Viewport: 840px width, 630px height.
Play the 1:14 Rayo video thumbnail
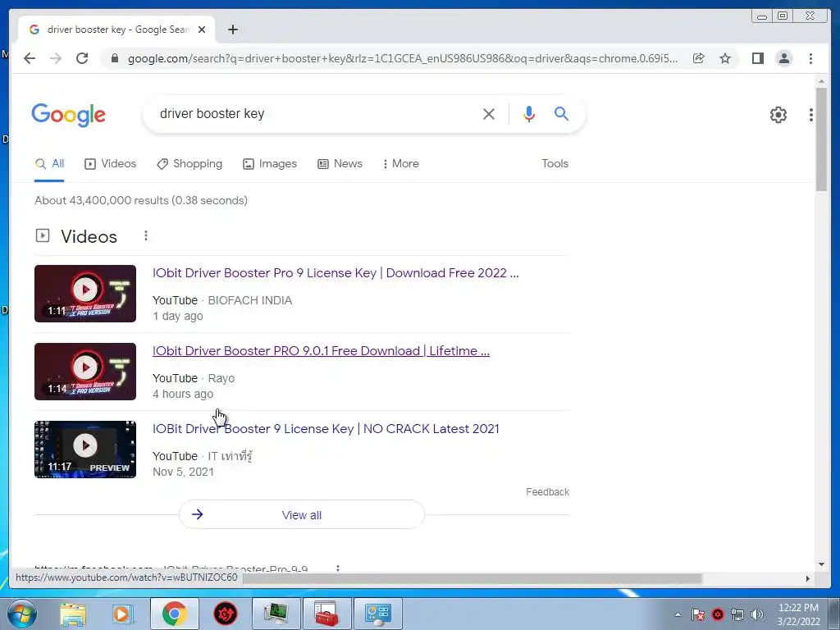click(x=85, y=372)
